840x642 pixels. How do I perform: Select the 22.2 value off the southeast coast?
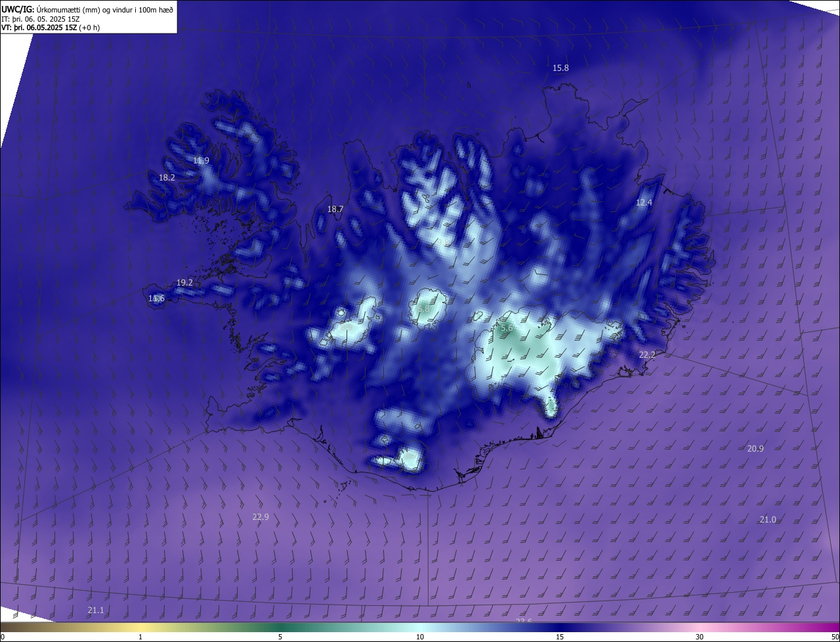click(647, 354)
